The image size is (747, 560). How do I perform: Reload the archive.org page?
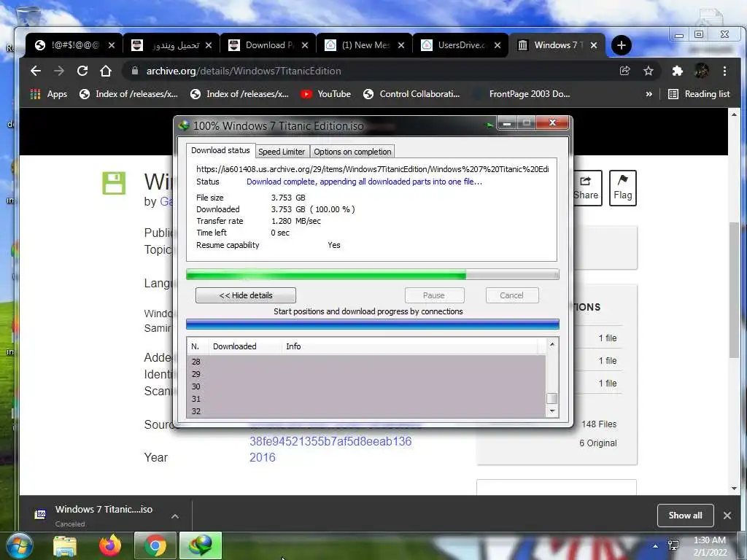click(82, 71)
